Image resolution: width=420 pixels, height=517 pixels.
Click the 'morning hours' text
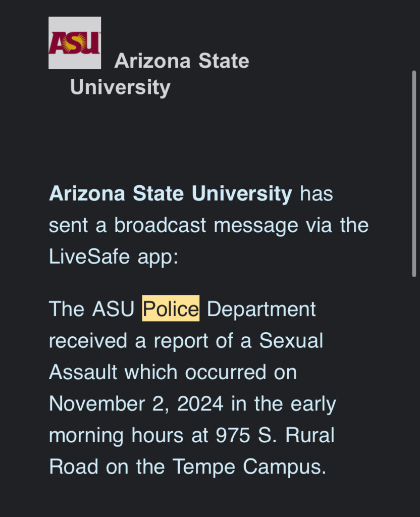tap(116, 436)
